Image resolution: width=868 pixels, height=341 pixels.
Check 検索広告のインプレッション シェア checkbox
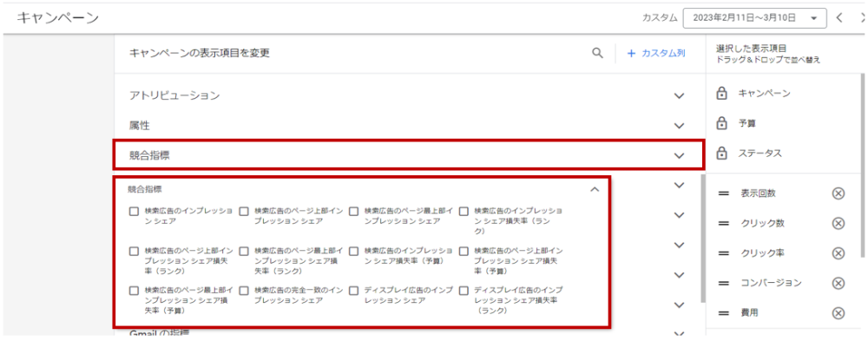134,212
